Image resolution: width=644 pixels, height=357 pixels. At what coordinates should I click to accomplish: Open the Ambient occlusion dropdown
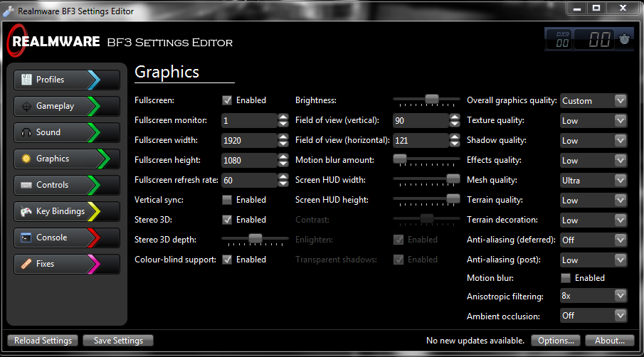593,316
